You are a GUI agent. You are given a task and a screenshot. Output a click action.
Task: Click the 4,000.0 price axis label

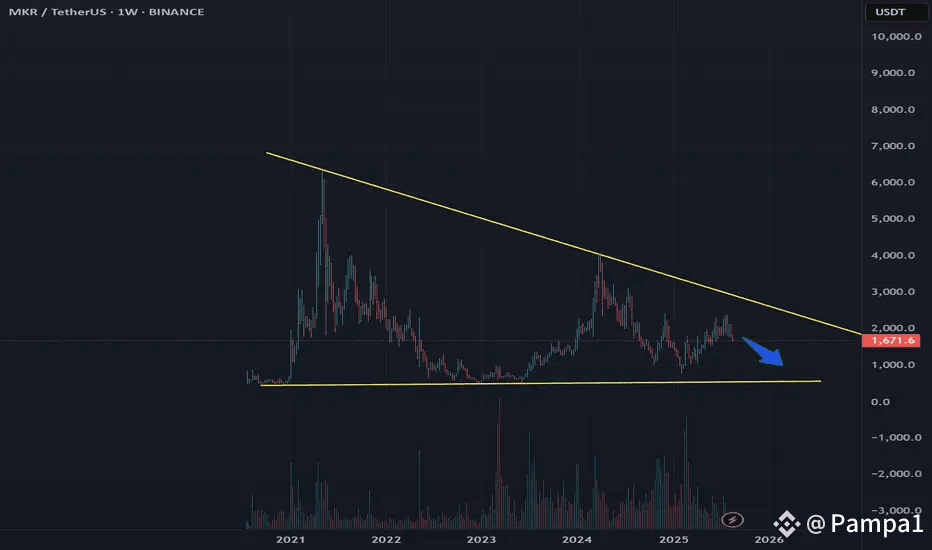(893, 256)
